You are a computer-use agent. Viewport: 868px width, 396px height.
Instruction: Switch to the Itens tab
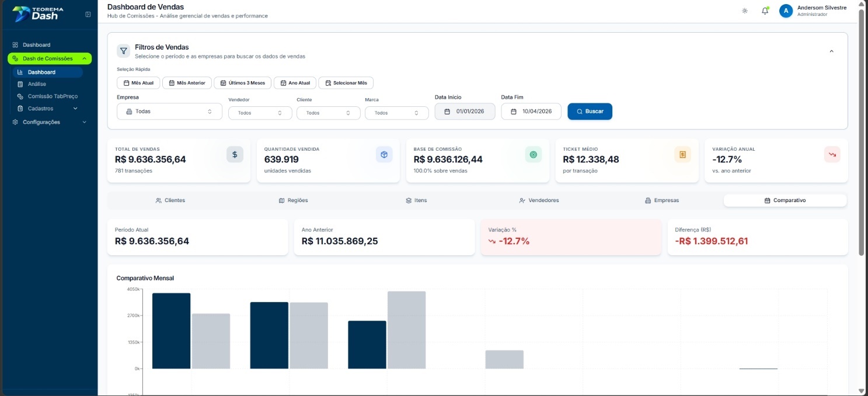pos(416,200)
